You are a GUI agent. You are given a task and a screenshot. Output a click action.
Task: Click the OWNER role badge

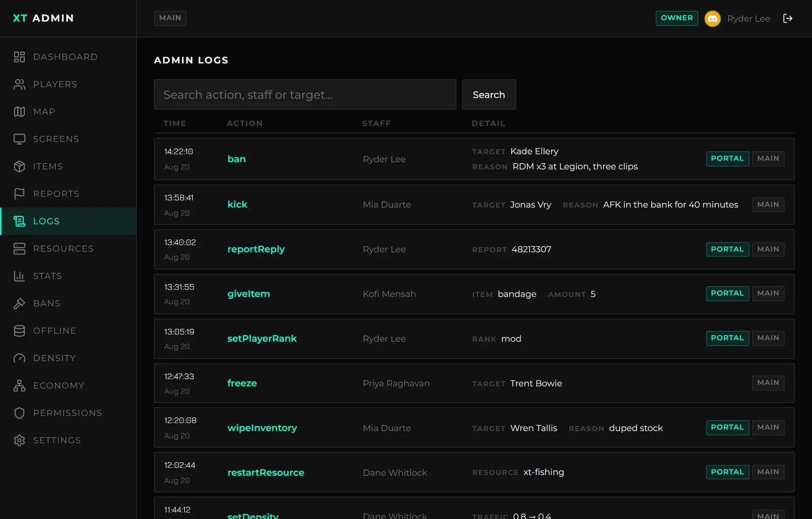(676, 18)
